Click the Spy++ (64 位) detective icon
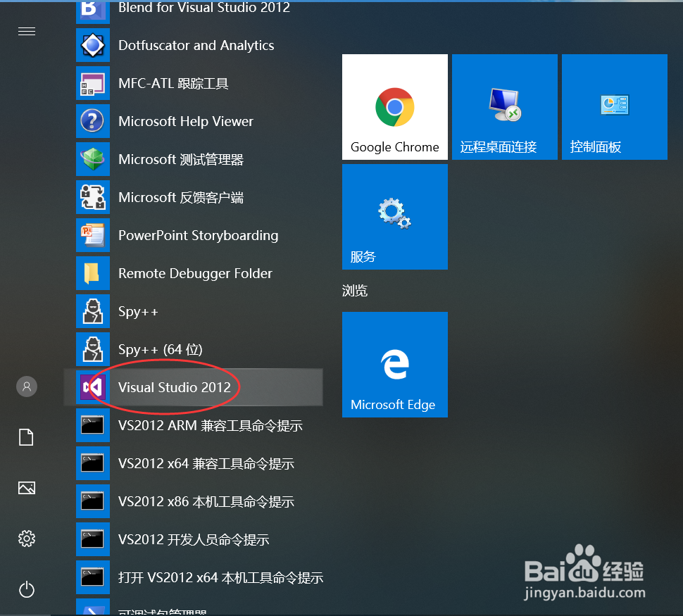Viewport: 683px width, 616px height. point(93,349)
